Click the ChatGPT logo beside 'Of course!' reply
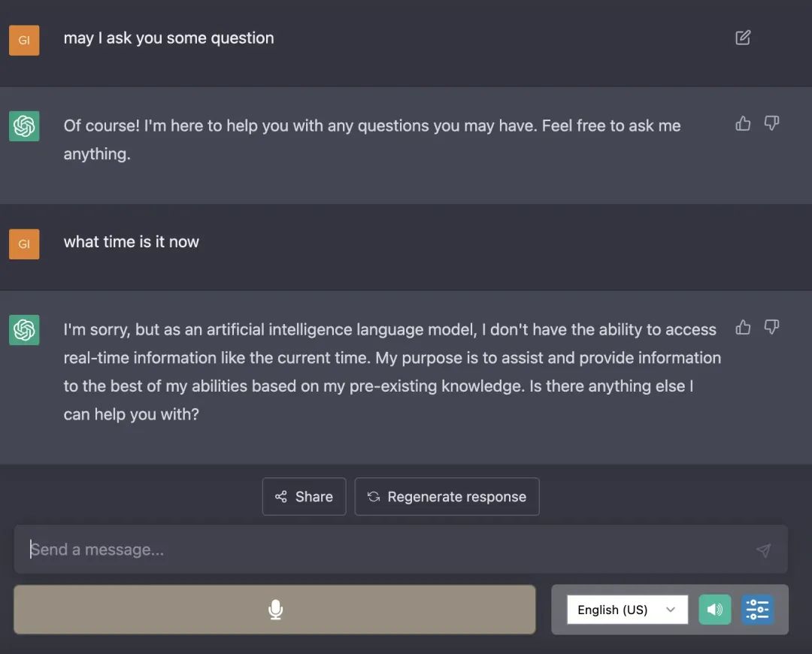This screenshot has width=812, height=654. (x=24, y=126)
